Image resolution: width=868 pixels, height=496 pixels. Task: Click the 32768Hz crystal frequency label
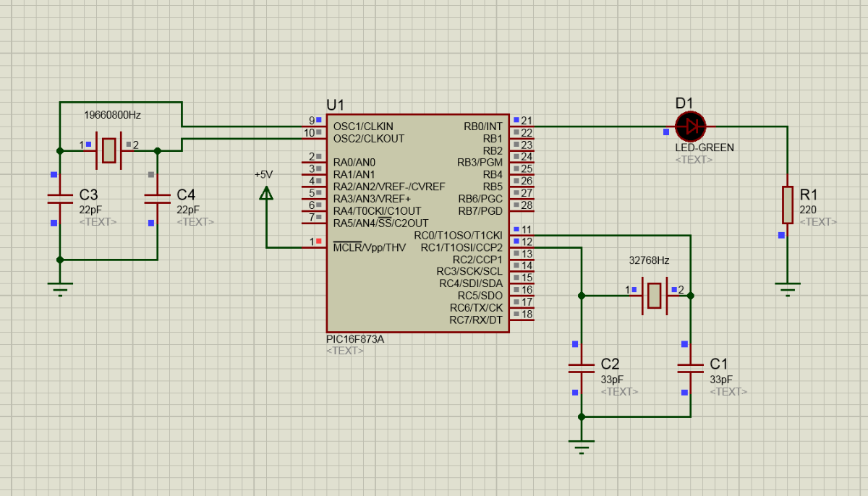(x=649, y=260)
